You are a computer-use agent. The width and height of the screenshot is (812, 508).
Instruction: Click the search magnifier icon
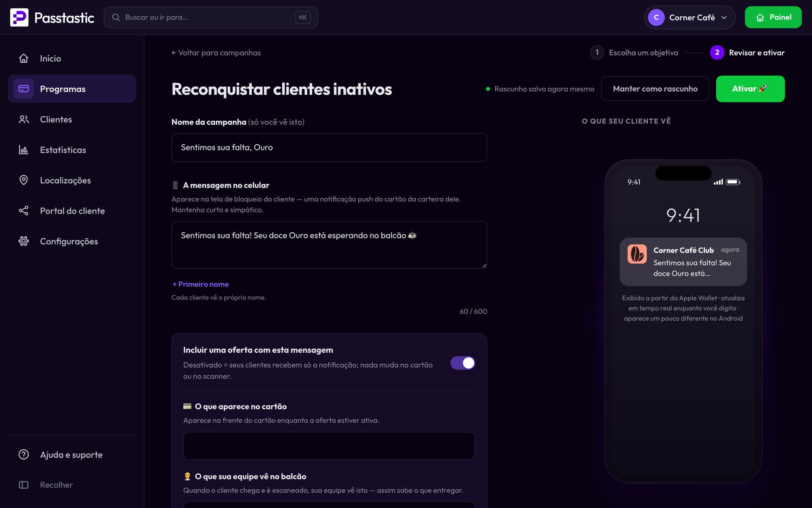(x=116, y=17)
